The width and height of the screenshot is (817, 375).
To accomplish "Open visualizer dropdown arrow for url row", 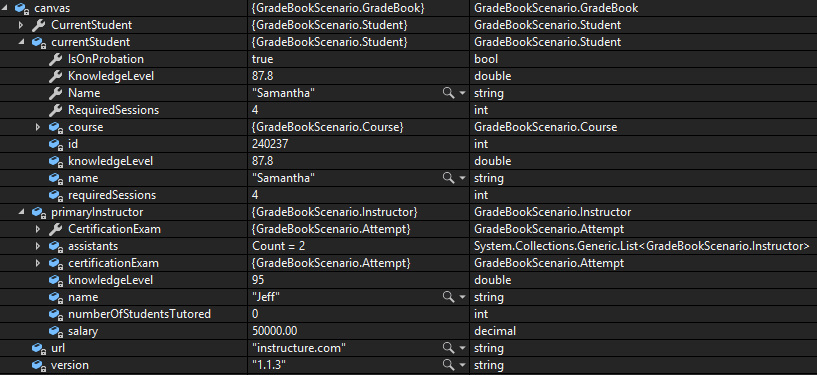I will 462,348.
